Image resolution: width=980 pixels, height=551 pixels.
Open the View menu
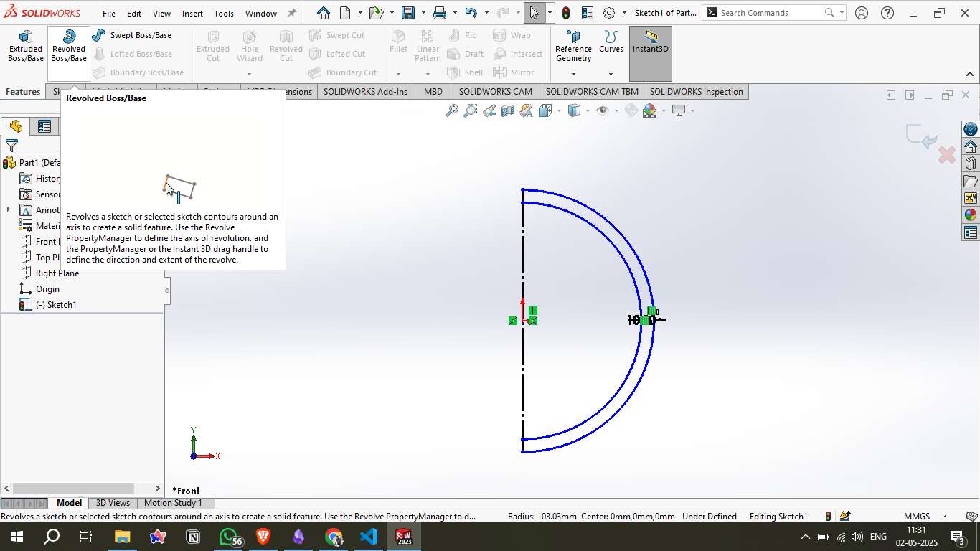(162, 14)
